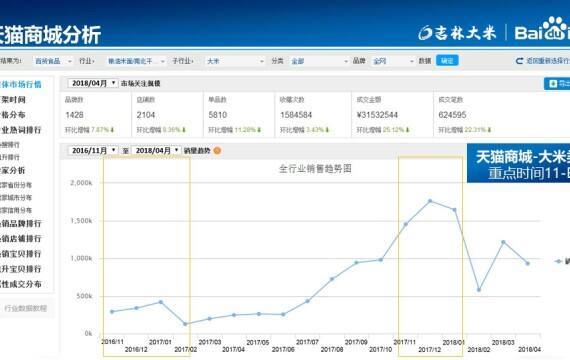Image resolution: width=570 pixels, height=360 pixels.
Task: Open 热销宝贝排行 sidebar item
Action: 21,254
